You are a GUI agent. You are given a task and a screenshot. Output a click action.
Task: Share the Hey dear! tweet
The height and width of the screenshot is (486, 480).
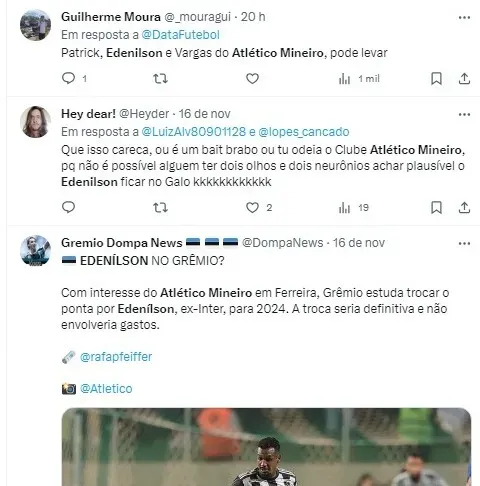coord(464,208)
